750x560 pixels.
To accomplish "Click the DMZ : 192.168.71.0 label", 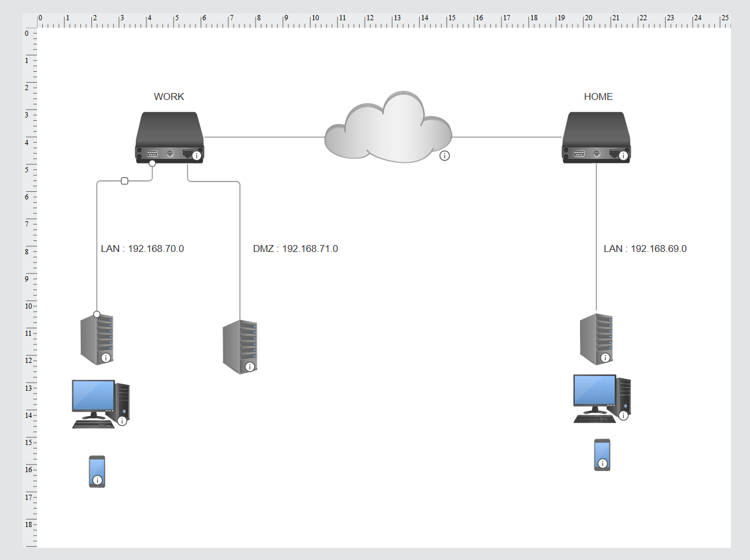I will pyautogui.click(x=295, y=249).
